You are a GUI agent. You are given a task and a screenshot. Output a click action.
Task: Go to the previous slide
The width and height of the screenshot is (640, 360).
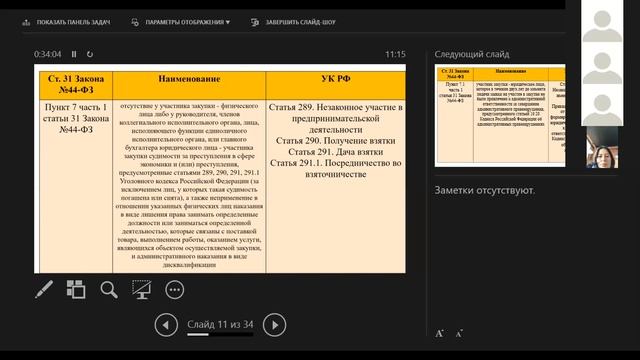pyautogui.click(x=166, y=325)
